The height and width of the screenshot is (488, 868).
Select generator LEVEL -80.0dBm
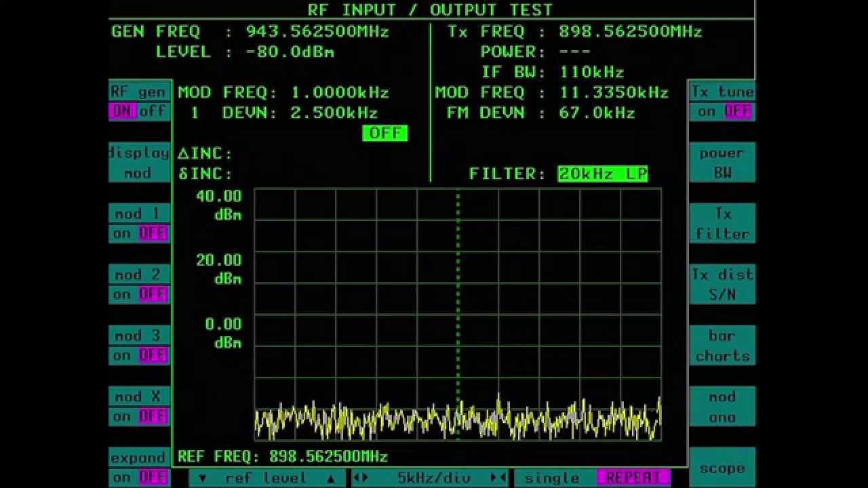pyautogui.click(x=290, y=52)
